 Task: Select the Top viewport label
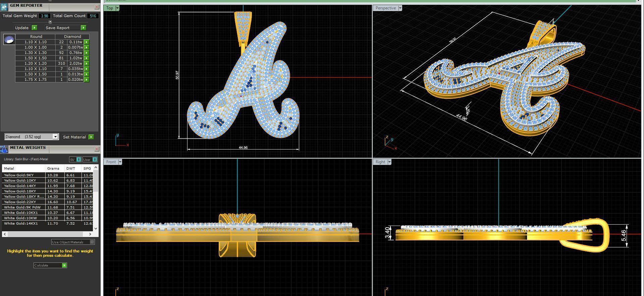click(x=110, y=8)
